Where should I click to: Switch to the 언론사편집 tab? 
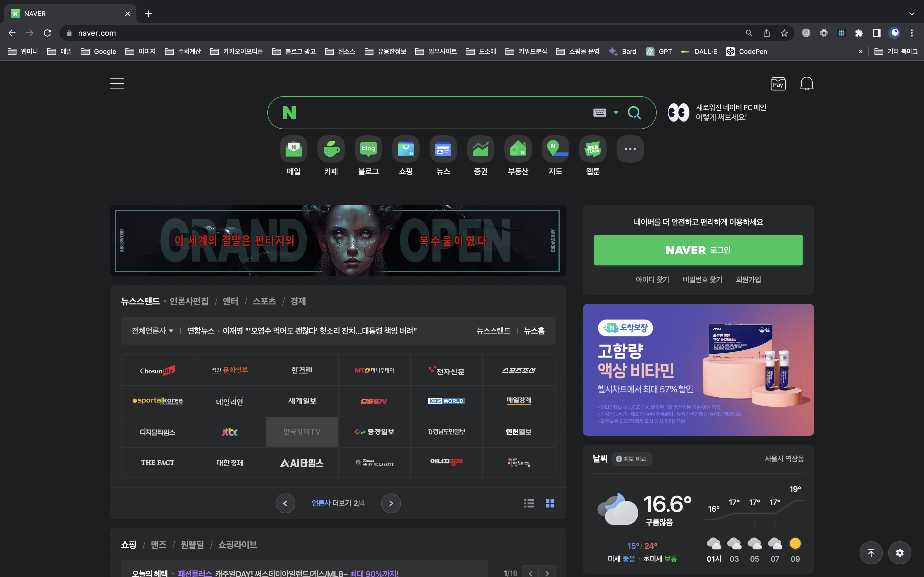(x=189, y=301)
